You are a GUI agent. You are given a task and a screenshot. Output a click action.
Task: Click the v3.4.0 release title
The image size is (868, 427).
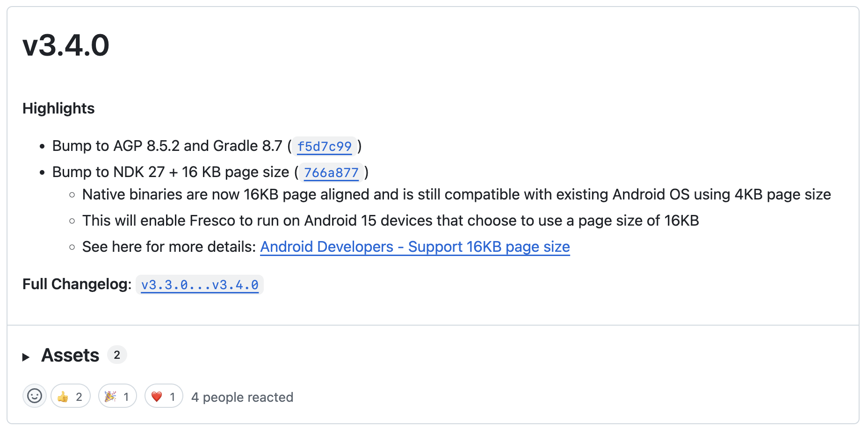point(66,45)
